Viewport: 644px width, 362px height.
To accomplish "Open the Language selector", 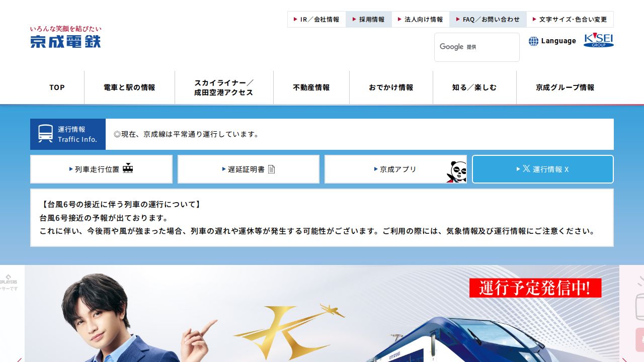I will (x=552, y=41).
